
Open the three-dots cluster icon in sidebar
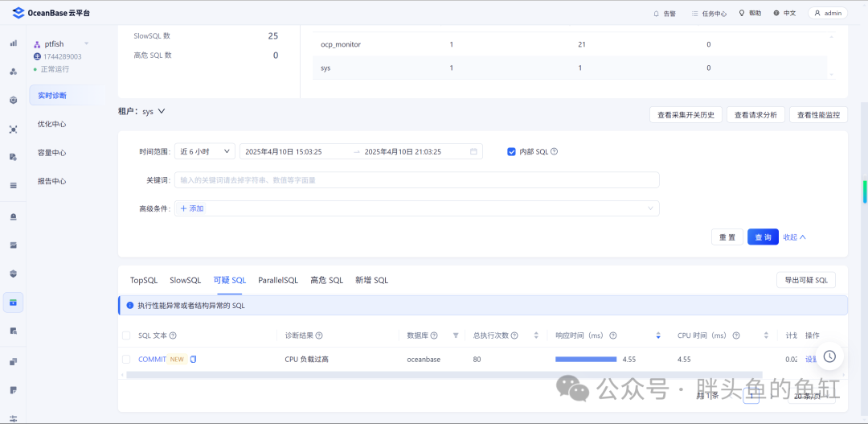[14, 72]
